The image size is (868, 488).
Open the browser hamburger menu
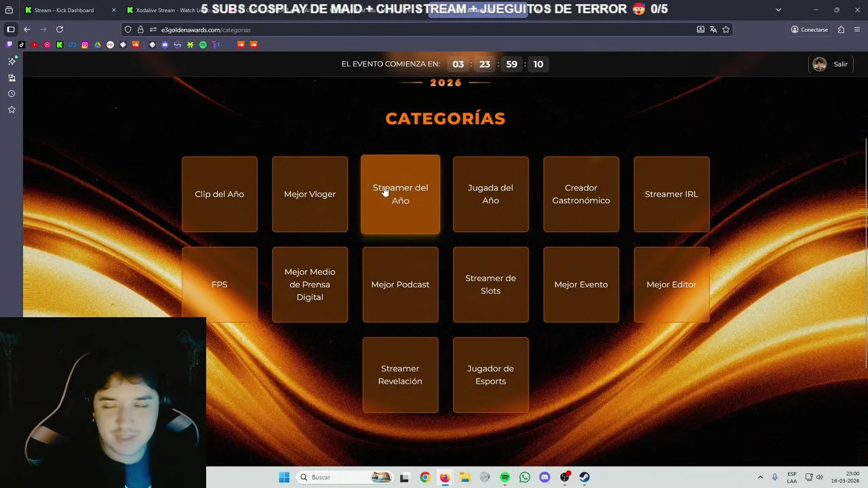coord(857,30)
